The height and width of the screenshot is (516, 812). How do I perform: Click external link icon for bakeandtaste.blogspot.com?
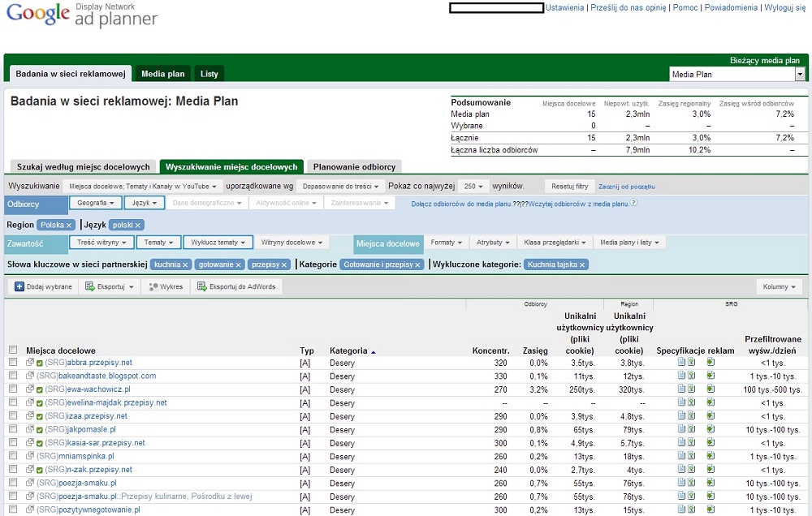pyautogui.click(x=30, y=376)
